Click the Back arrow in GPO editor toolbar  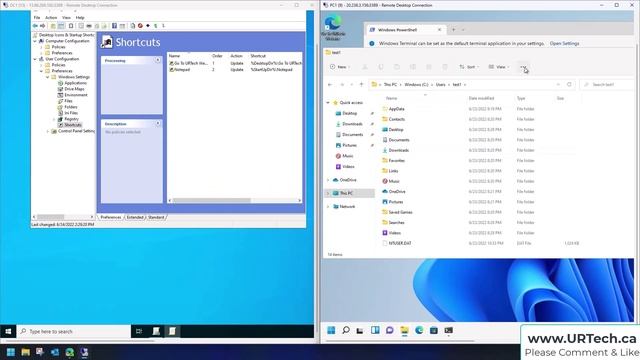(x=36, y=26)
